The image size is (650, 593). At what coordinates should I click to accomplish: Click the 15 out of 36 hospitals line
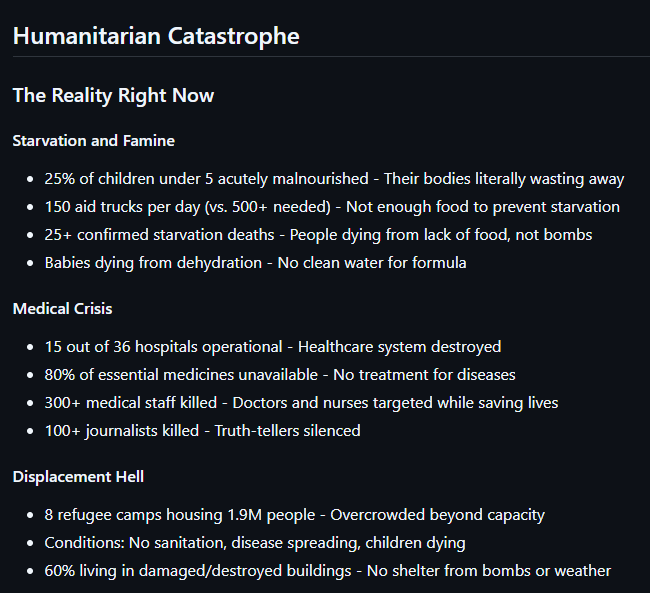tap(273, 347)
